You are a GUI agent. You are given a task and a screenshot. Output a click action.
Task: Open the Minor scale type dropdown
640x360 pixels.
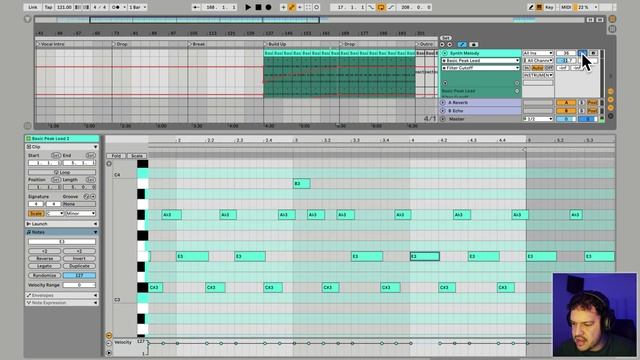tap(81, 213)
